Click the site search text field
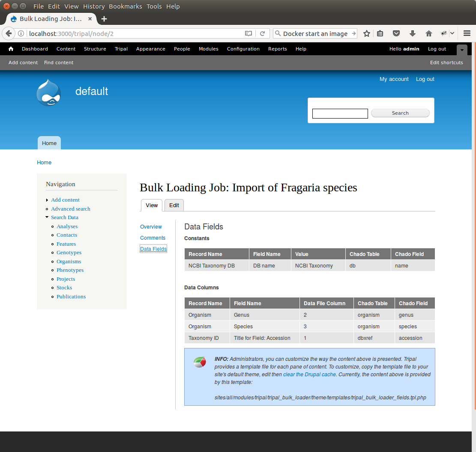The image size is (476, 452). point(340,113)
